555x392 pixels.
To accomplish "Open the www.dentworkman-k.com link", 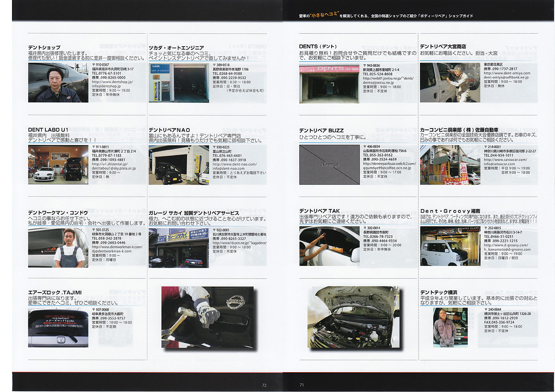I will pos(117,246).
